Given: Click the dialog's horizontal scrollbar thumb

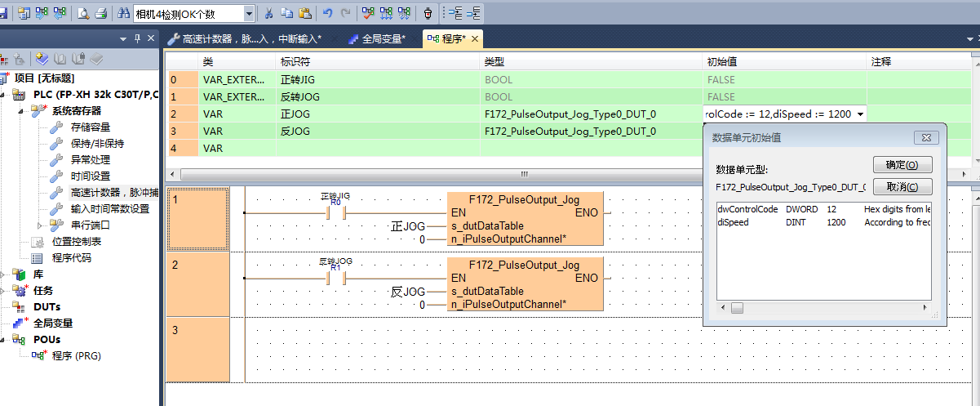Looking at the screenshot, I should point(737,308).
